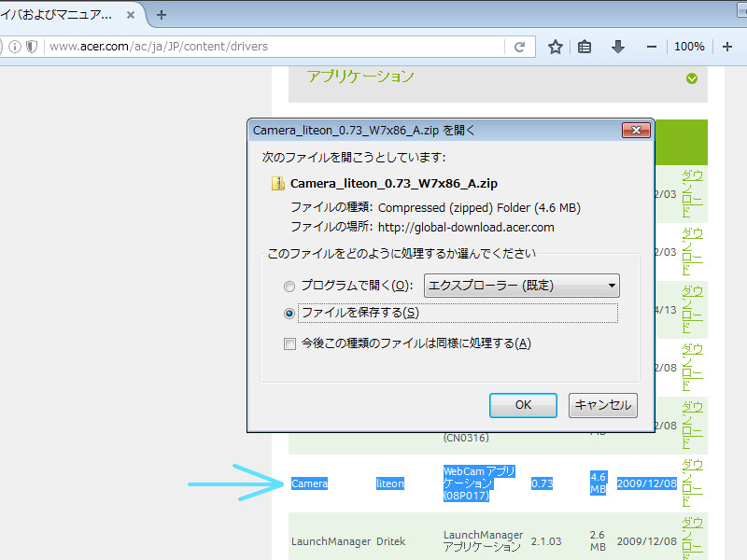
Task: Reset zoom by clicking 100%
Action: 689,47
